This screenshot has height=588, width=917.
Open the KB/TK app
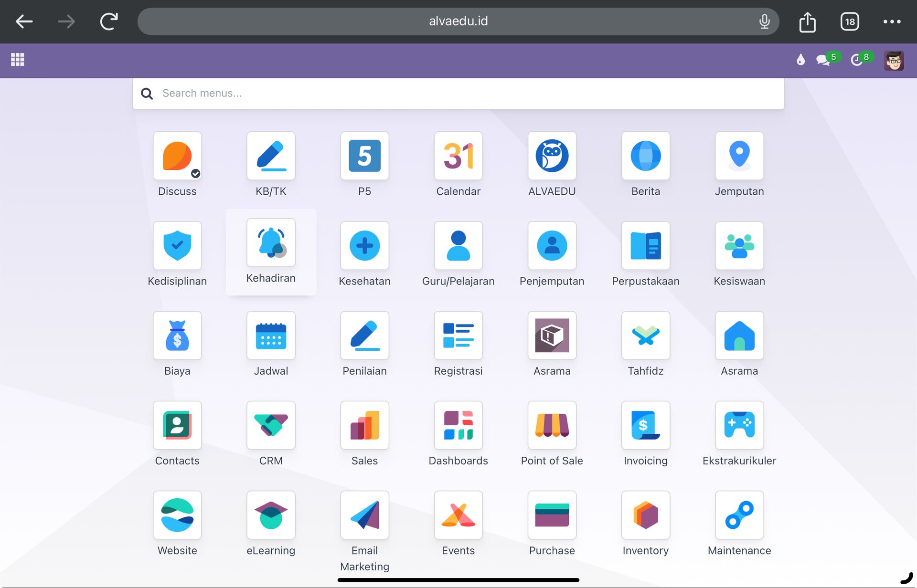pyautogui.click(x=271, y=156)
